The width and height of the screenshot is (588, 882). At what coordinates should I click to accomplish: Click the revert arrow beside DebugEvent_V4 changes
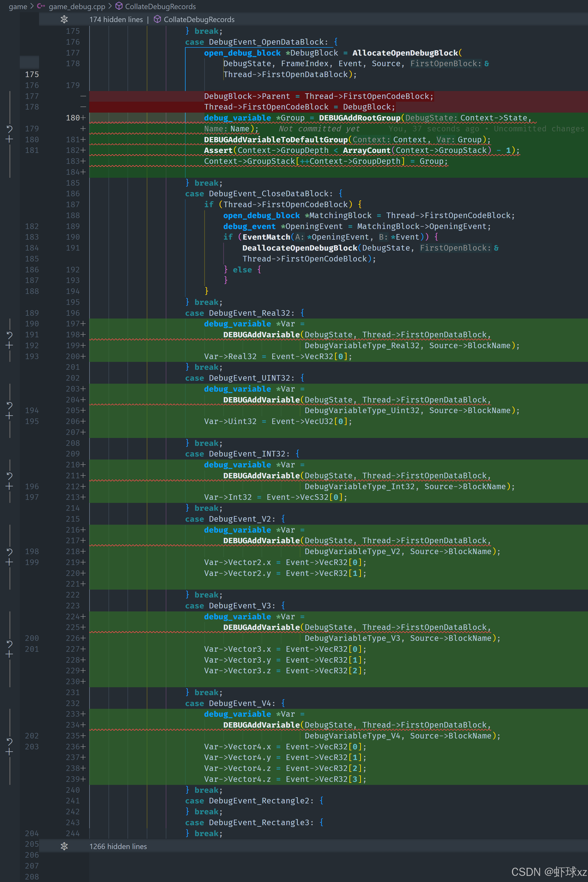tap(9, 741)
